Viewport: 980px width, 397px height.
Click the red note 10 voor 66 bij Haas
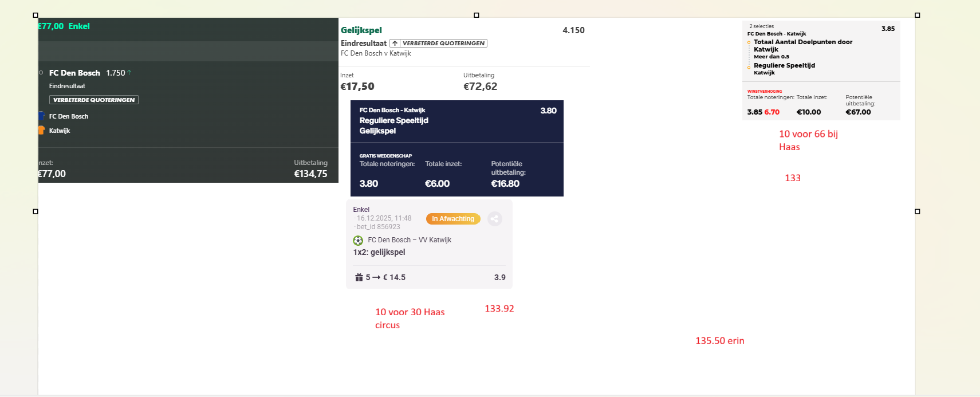pos(808,140)
